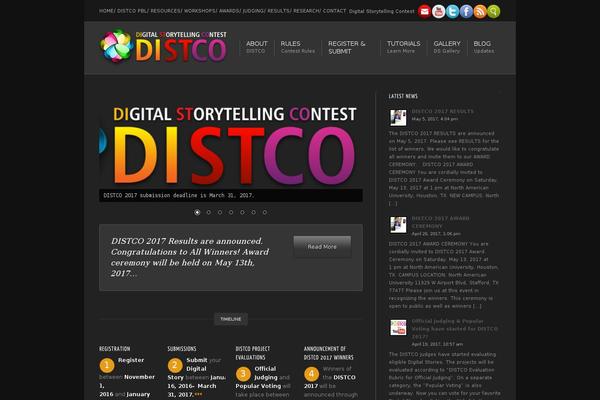
Task: Click the DISTCO logo in header
Action: click(x=163, y=46)
